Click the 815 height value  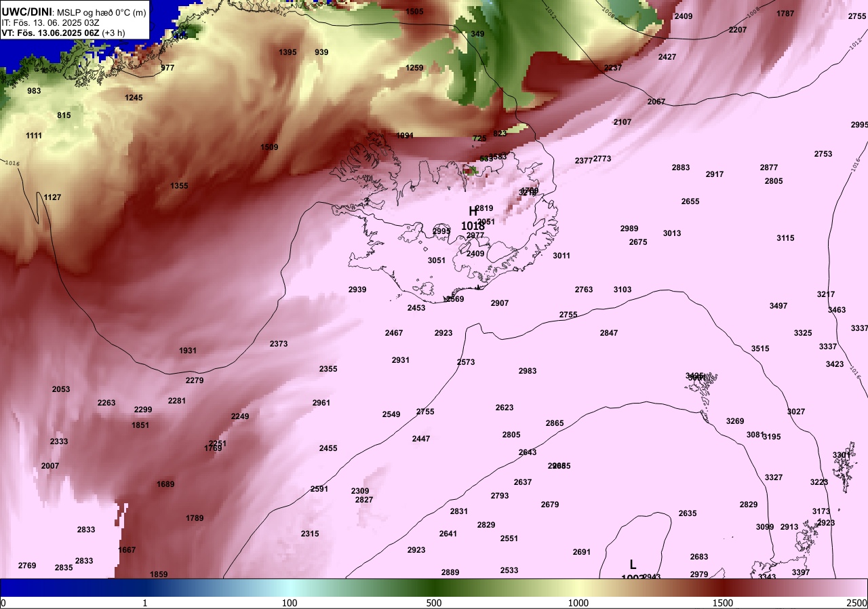click(x=64, y=115)
